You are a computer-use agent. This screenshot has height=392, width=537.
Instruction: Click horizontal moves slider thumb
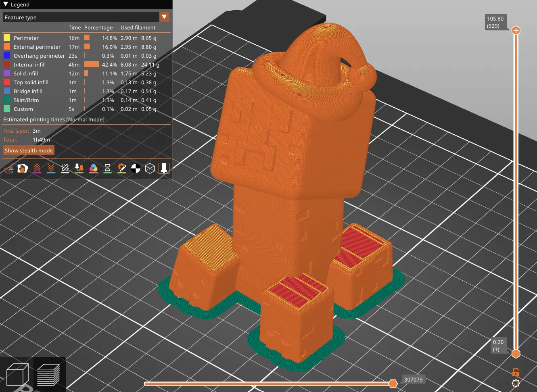[393, 383]
